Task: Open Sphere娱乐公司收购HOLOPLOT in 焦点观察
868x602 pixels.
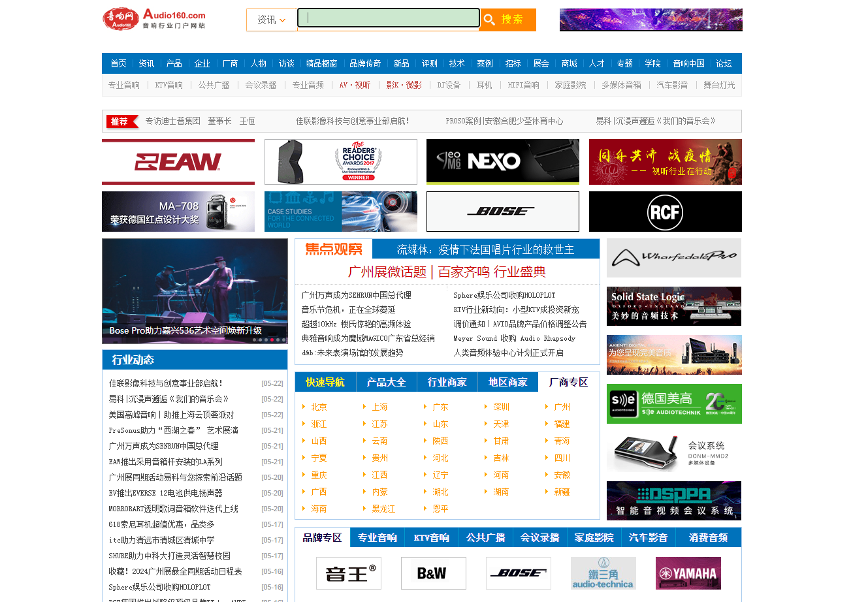Action: point(504,295)
